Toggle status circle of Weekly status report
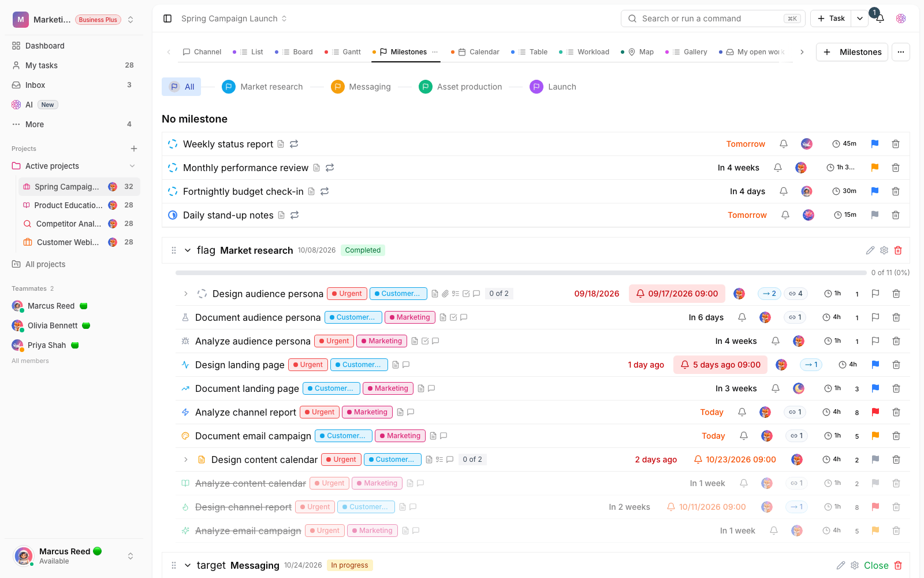Viewport: 924px width, 578px height. coord(173,144)
